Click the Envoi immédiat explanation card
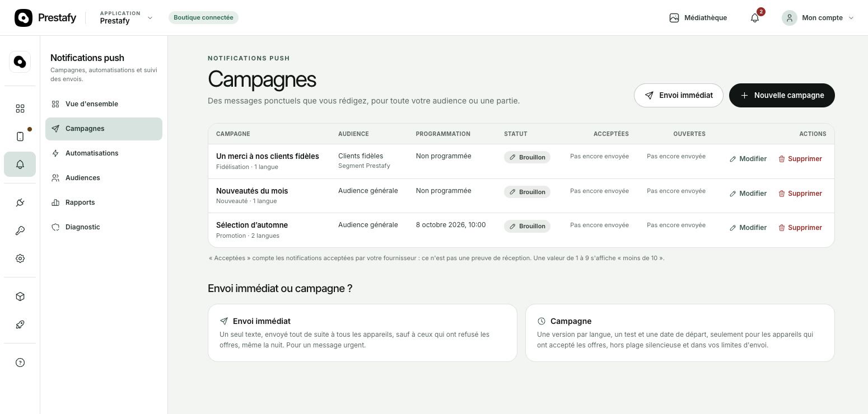This screenshot has width=868, height=414. click(362, 333)
